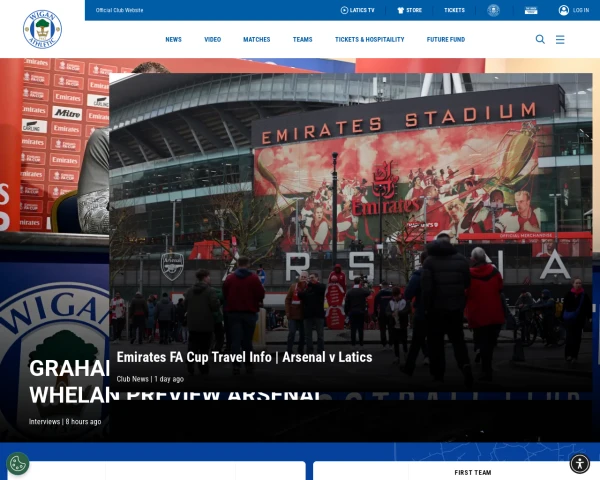Screen dimensions: 600x480
Task: Open the Matches menu item
Action: coord(256,39)
